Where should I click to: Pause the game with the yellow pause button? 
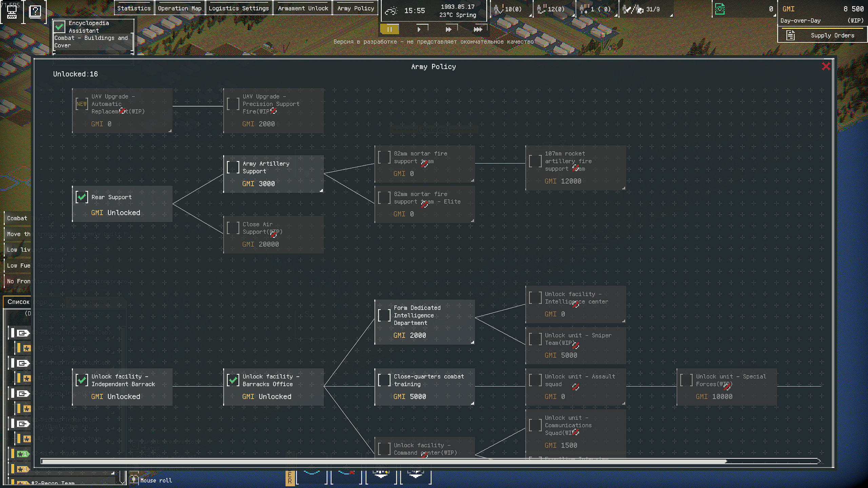[389, 29]
